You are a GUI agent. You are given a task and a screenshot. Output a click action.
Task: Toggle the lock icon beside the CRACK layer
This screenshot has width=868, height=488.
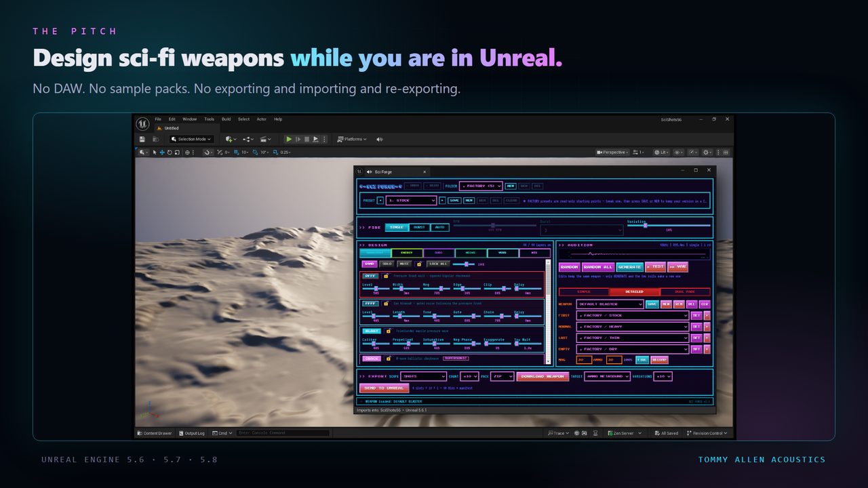388,358
